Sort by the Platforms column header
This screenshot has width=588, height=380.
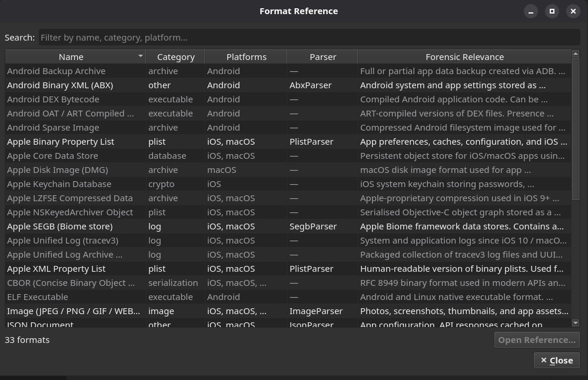click(246, 57)
